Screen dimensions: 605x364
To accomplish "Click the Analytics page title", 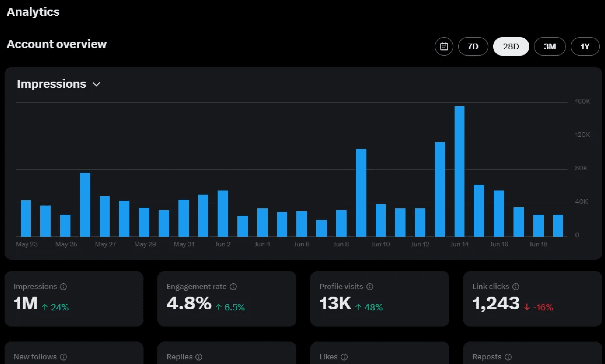I will [33, 12].
